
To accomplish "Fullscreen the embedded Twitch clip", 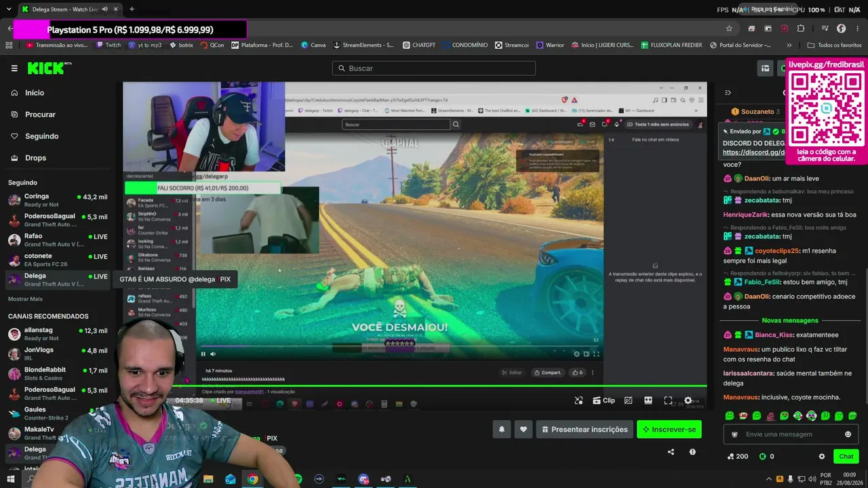I will [596, 354].
